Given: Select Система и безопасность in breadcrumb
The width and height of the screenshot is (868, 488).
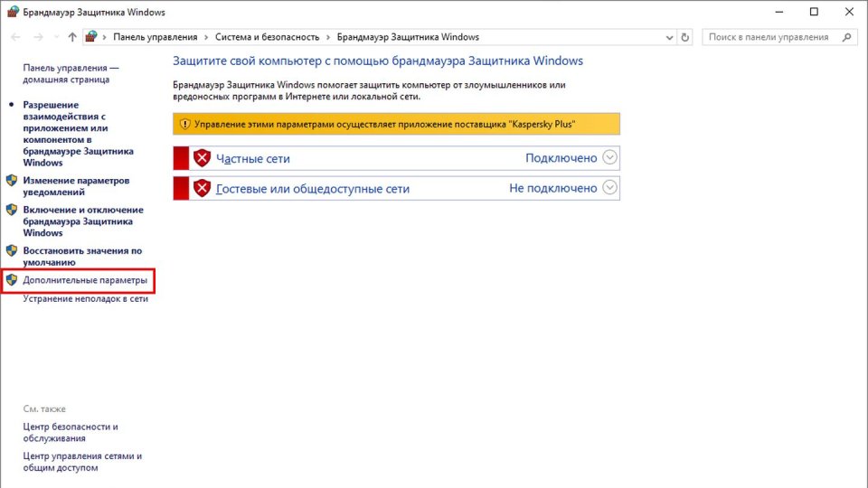Looking at the screenshot, I should [x=267, y=37].
